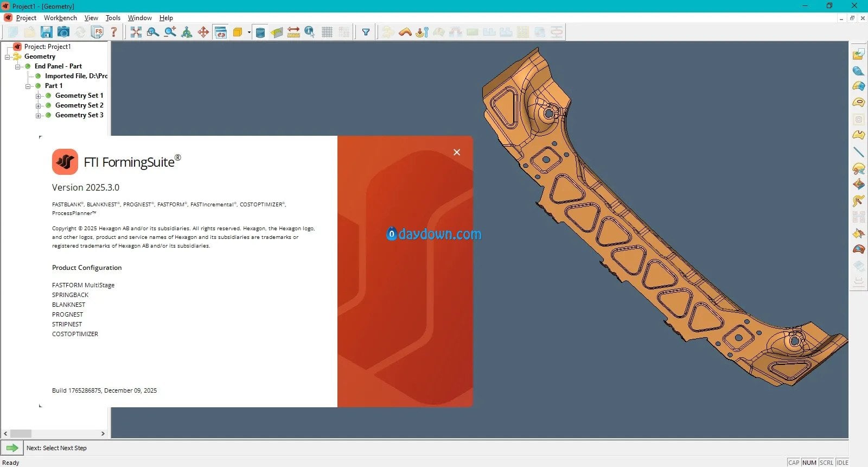
Task: Collapse the Part 1 tree node
Action: pos(28,86)
